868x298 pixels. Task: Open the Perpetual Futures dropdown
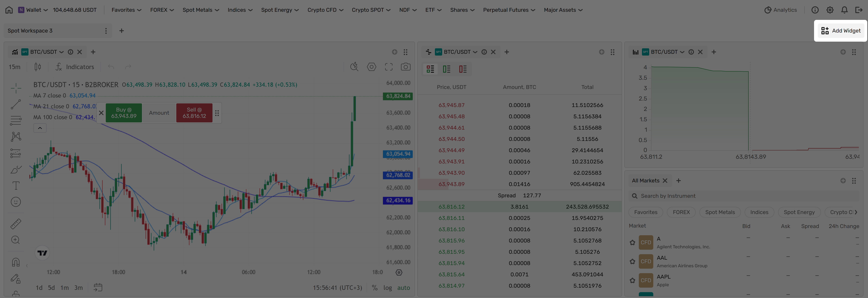[x=509, y=10]
